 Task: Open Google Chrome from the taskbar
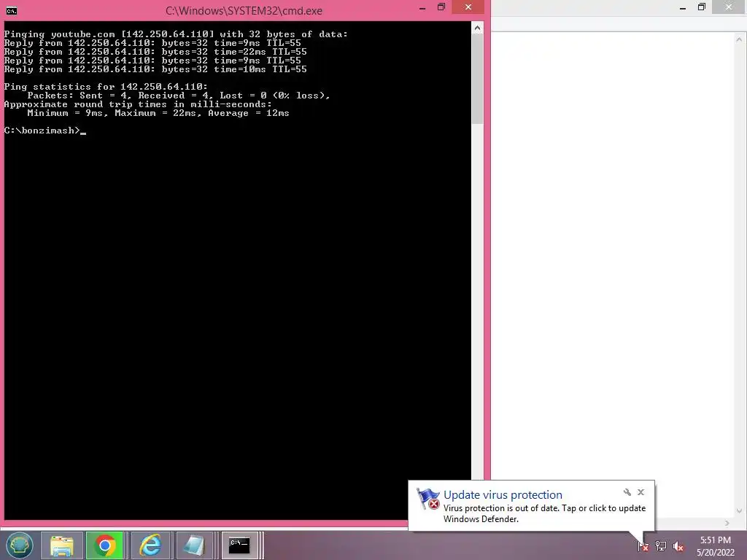105,545
